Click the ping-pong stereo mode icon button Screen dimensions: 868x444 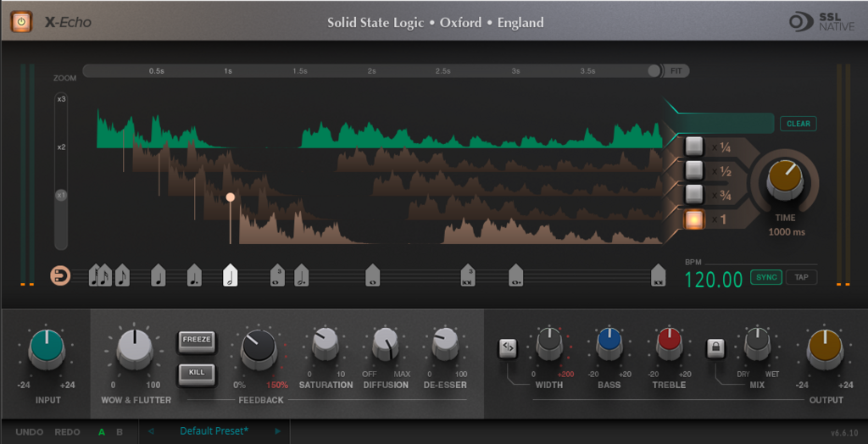[508, 348]
